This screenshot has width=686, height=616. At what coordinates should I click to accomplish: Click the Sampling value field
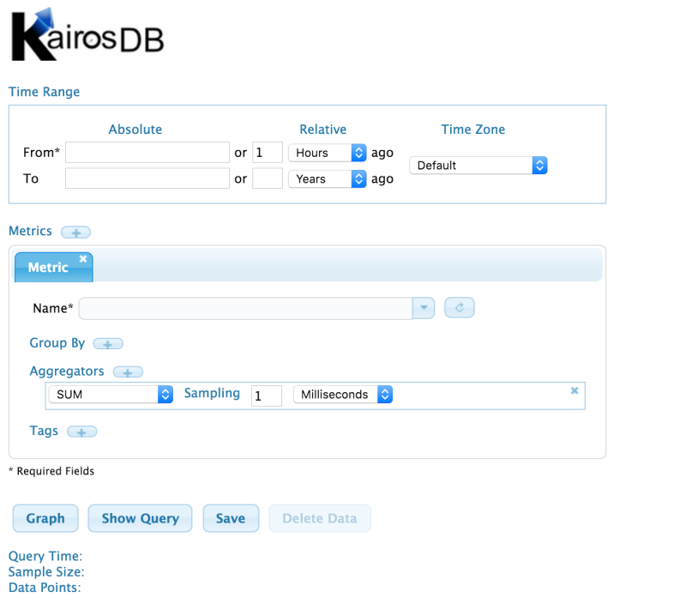click(x=267, y=396)
